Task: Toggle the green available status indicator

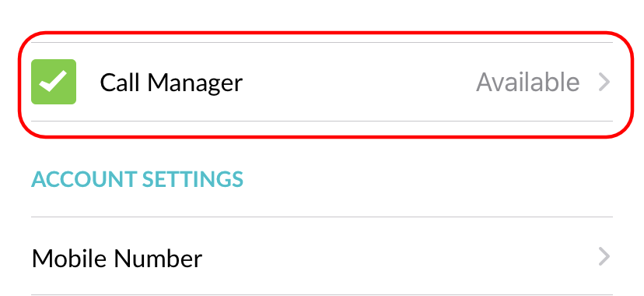Action: click(x=54, y=82)
